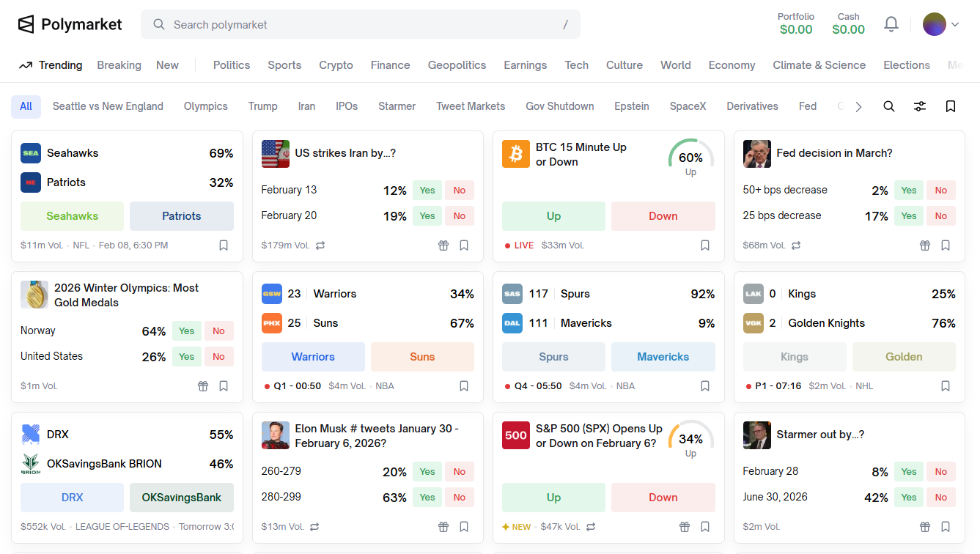Click recurring icon on S&P 500 card
Screen dimensions: 980x554
(591, 527)
